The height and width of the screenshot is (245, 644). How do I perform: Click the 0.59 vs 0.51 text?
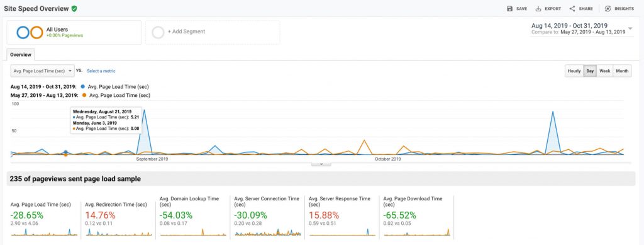323,223
